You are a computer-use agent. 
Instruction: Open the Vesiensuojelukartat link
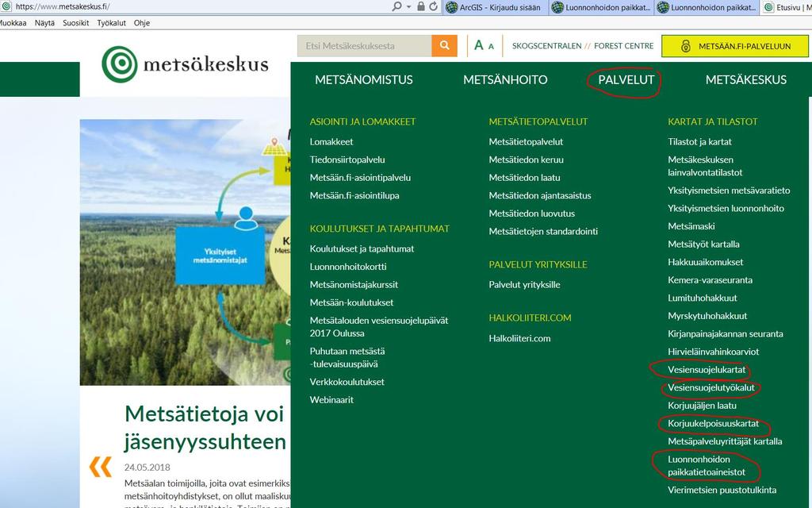(x=707, y=370)
